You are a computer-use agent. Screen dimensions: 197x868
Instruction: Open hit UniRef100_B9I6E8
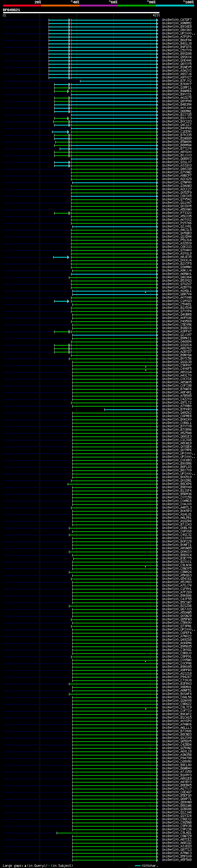point(176,26)
